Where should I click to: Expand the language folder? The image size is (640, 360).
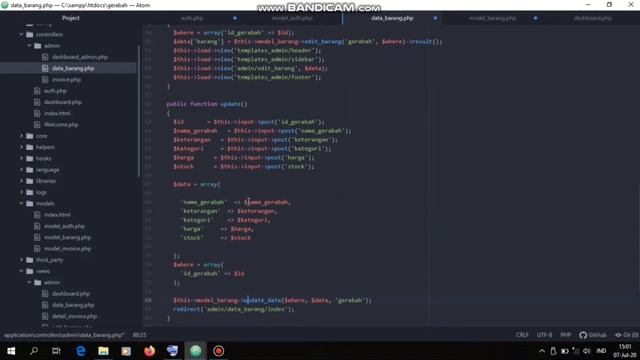point(21,170)
